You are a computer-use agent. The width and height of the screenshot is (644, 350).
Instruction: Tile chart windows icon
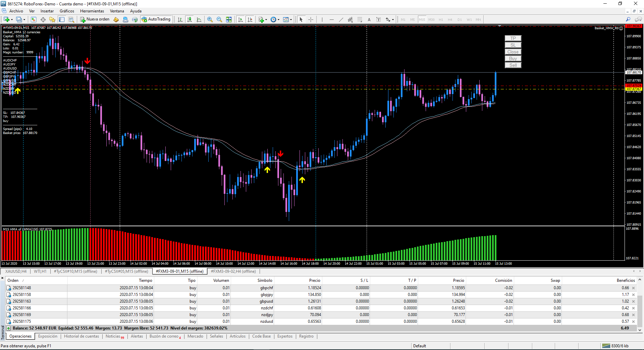pyautogui.click(x=229, y=19)
